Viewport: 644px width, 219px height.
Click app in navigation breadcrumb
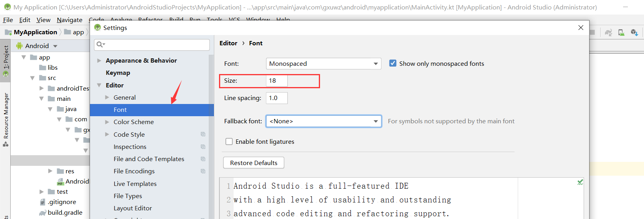tap(78, 32)
